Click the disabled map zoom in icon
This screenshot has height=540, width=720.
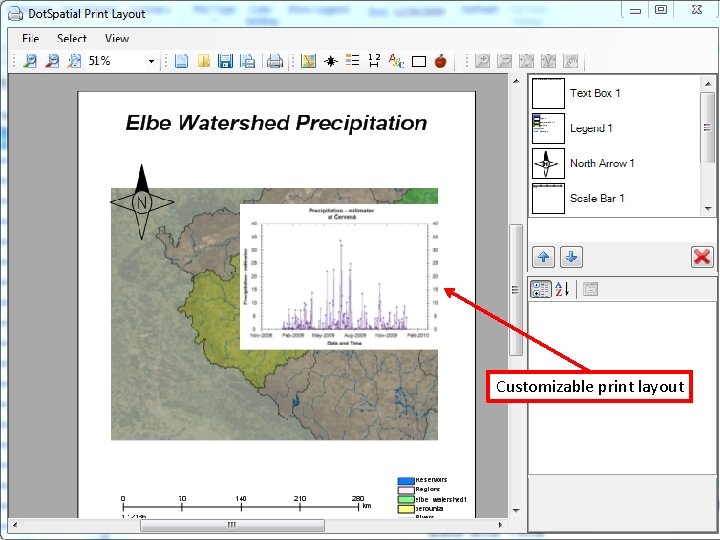point(482,61)
